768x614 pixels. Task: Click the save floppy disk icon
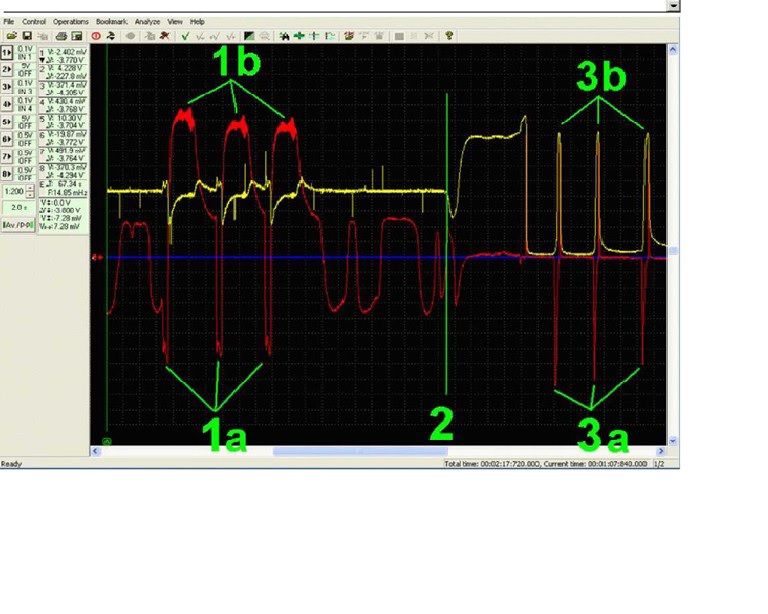pos(27,36)
